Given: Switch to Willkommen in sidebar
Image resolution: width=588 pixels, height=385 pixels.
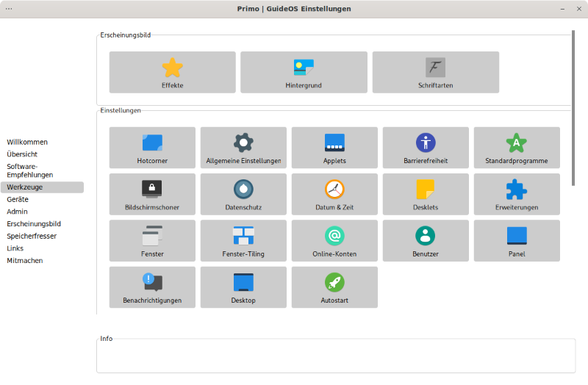Looking at the screenshot, I should 27,142.
